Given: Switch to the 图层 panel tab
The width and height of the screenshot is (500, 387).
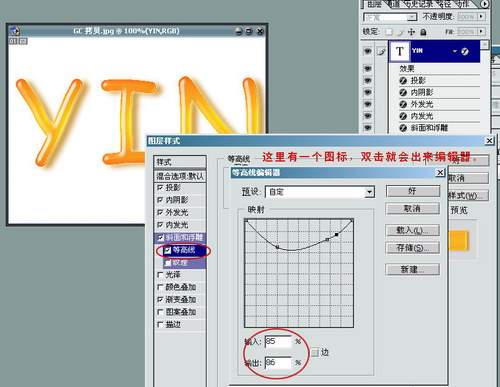Looking at the screenshot, I should [375, 4].
